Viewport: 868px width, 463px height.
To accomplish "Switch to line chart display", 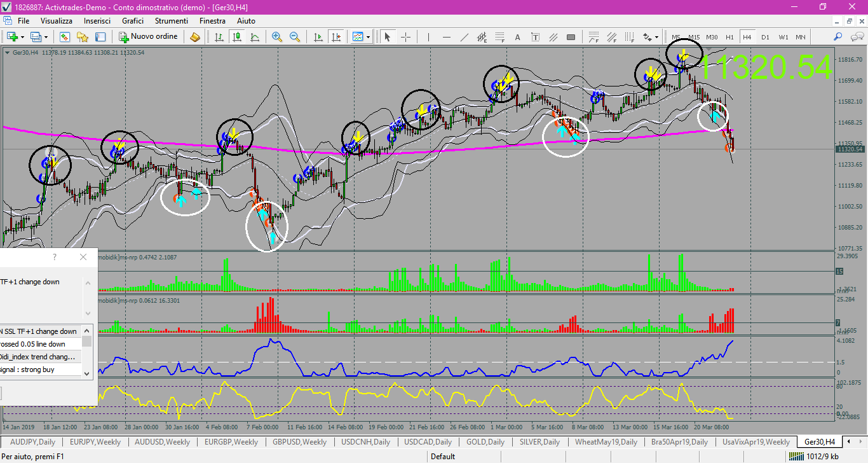I will 255,37.
